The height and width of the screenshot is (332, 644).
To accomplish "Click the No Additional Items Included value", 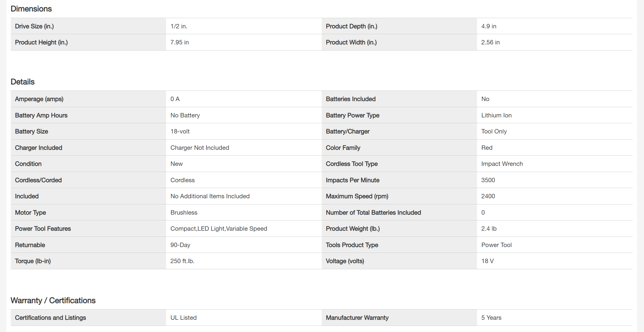I will tap(210, 196).
